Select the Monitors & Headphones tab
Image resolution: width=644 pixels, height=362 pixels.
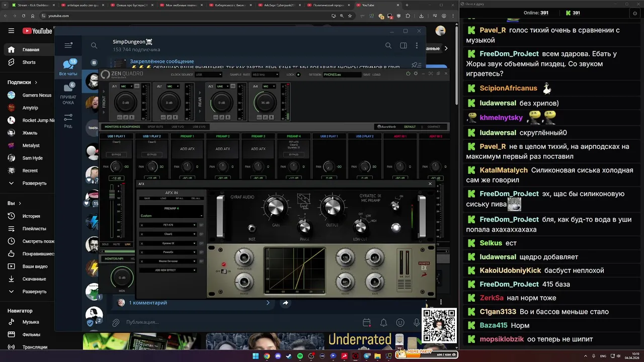click(x=122, y=127)
